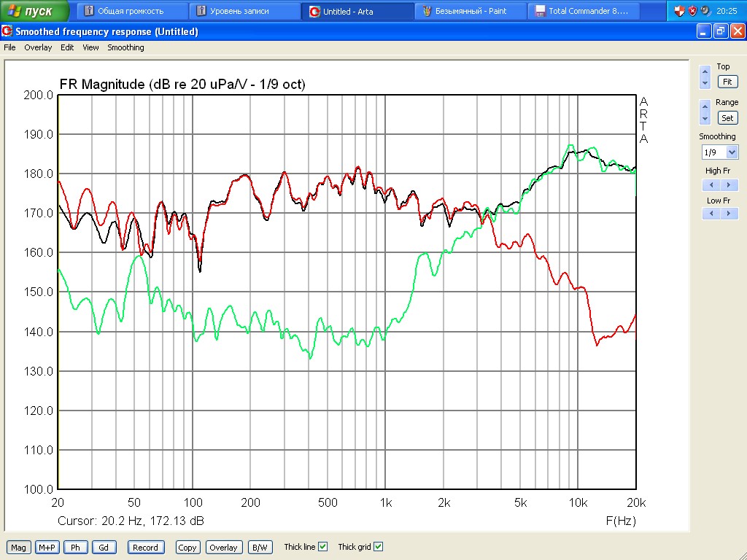Decrease Range with down arrow
The width and height of the screenshot is (747, 560).
point(705,119)
